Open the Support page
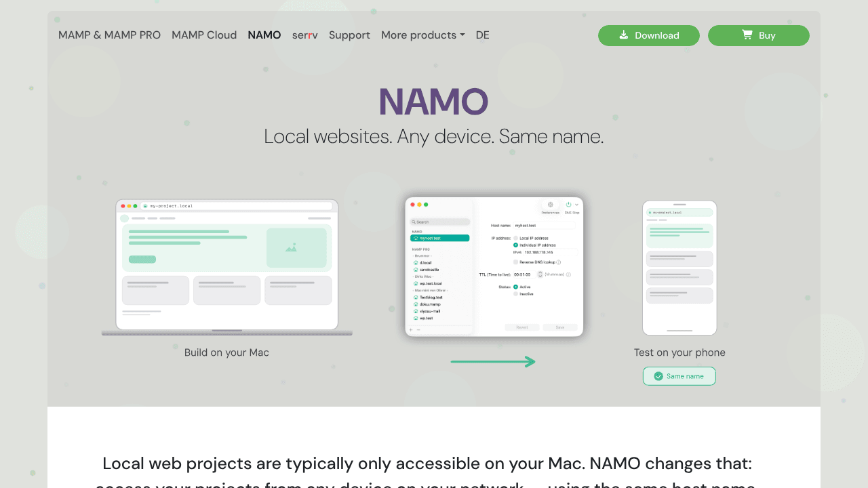The height and width of the screenshot is (488, 868). pyautogui.click(x=349, y=35)
